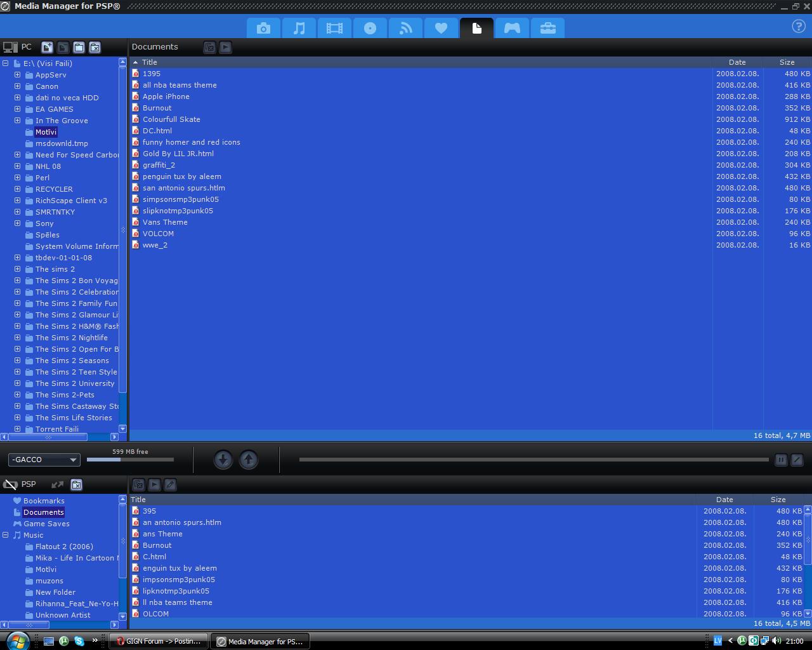Open the RSS feeds tab
The width and height of the screenshot is (812, 650).
click(x=405, y=28)
